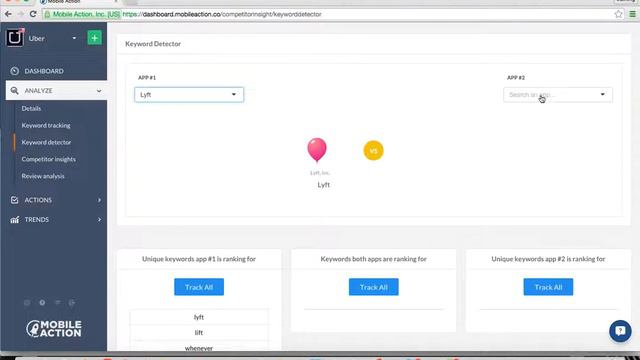The width and height of the screenshot is (640, 360).
Task: Bookmark page with star icon
Action: [618, 14]
